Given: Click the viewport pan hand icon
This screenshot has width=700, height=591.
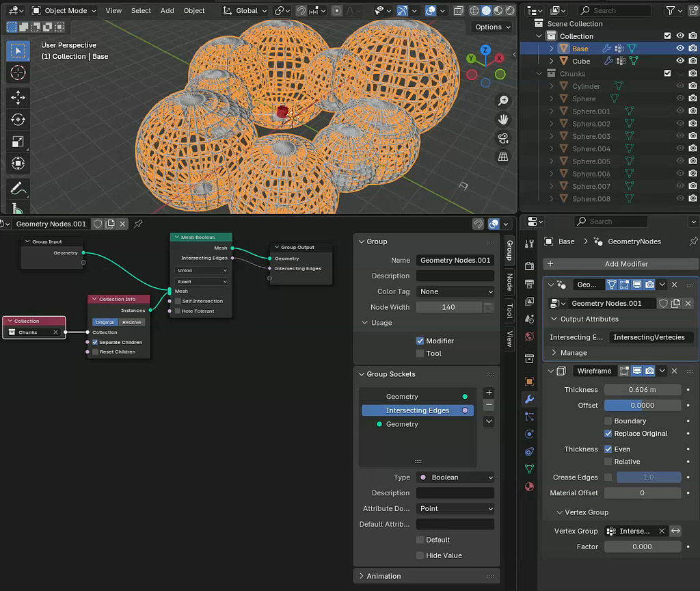Looking at the screenshot, I should [503, 120].
